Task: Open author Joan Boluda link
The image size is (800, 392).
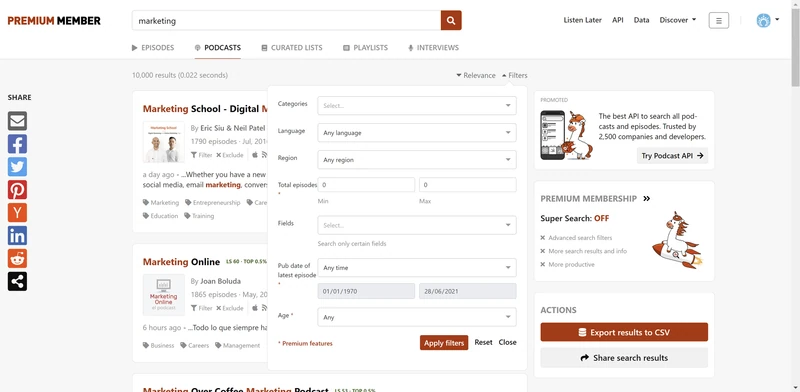Action: [x=220, y=281]
